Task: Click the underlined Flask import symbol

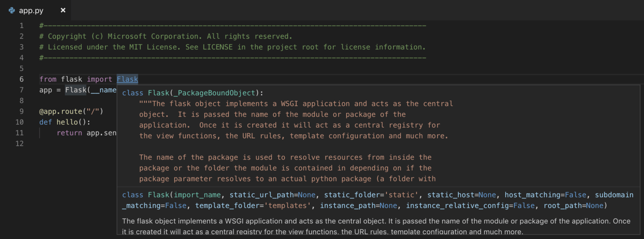Action: pyautogui.click(x=128, y=79)
